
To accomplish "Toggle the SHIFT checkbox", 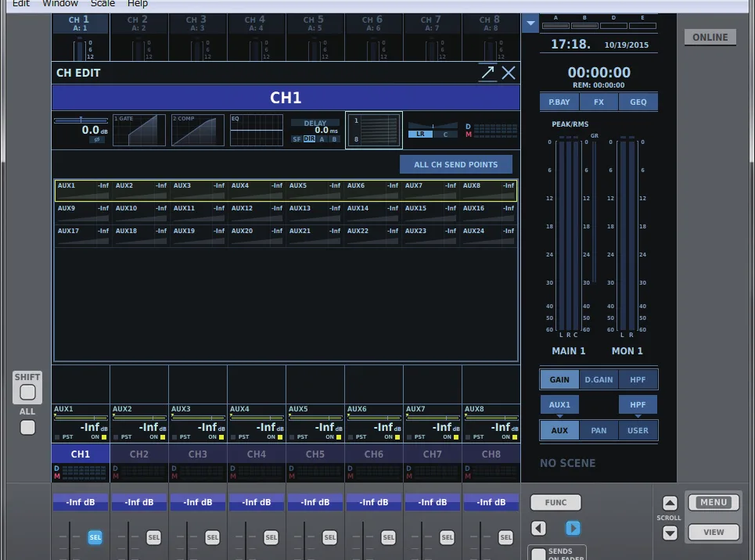I will 27,393.
